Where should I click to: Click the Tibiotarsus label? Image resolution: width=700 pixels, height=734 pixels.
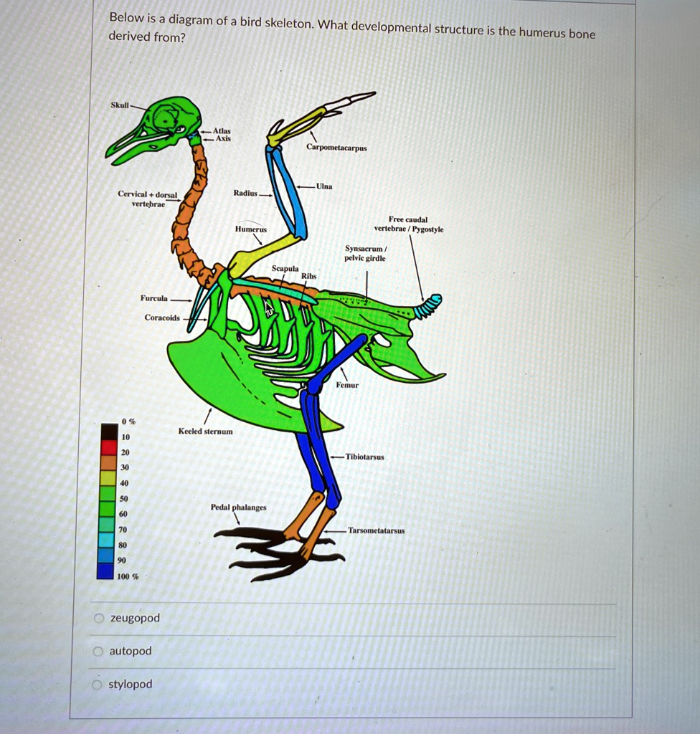point(365,456)
